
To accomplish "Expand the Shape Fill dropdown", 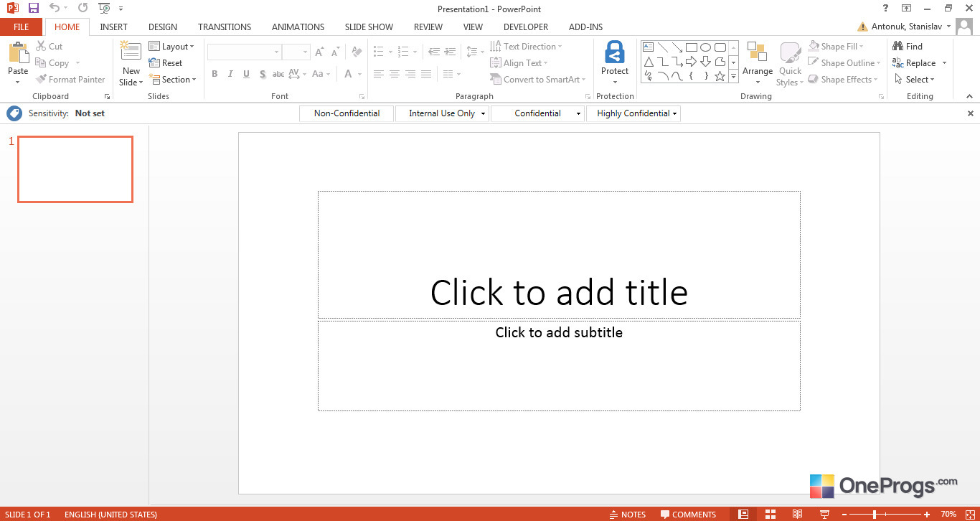I will click(x=837, y=46).
